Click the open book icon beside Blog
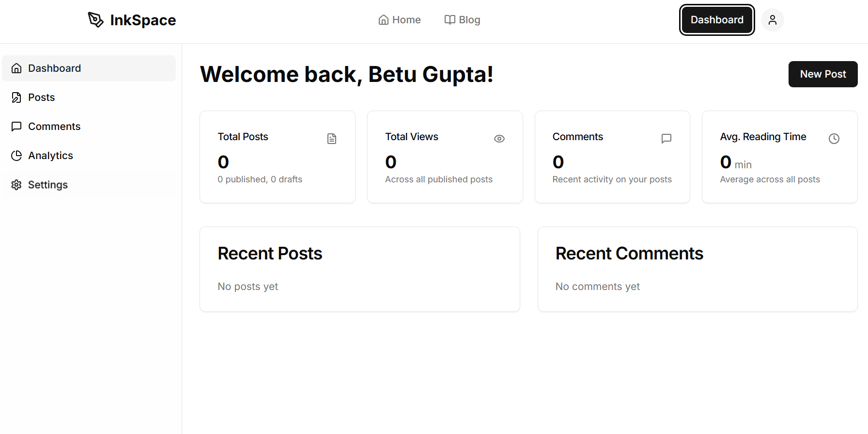 (450, 20)
